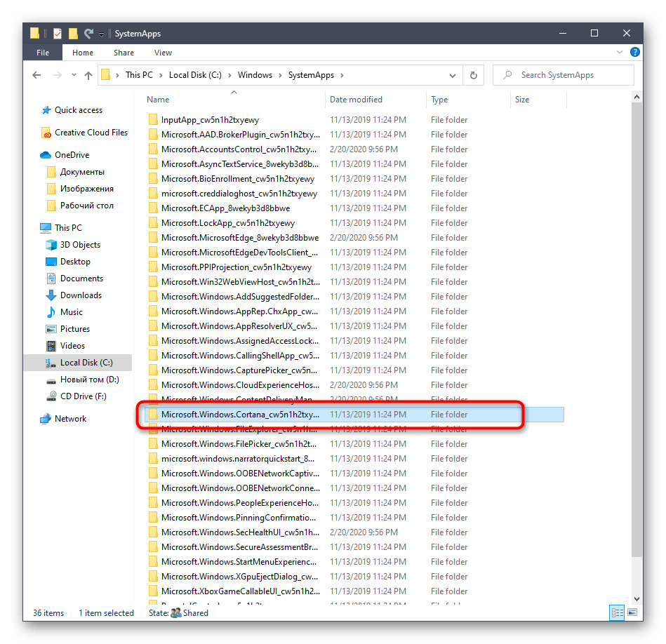The width and height of the screenshot is (666, 644).
Task: Sort by Date modified column header
Action: pos(356,100)
